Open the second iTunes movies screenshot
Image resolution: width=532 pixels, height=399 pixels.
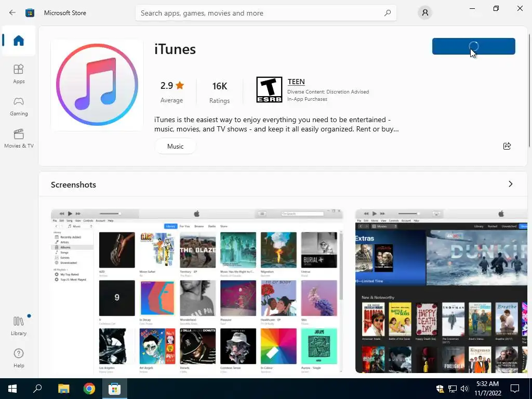click(441, 291)
